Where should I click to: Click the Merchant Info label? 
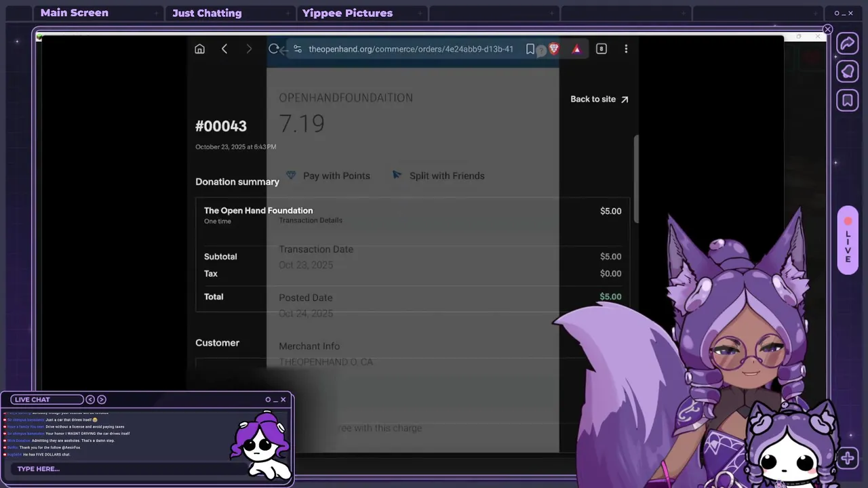tap(309, 346)
